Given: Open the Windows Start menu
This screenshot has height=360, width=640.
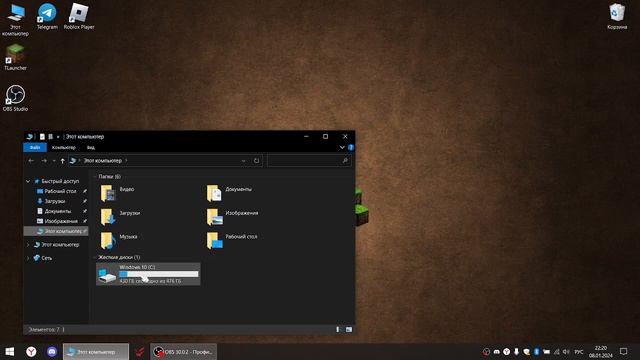Looking at the screenshot, I should [x=10, y=351].
